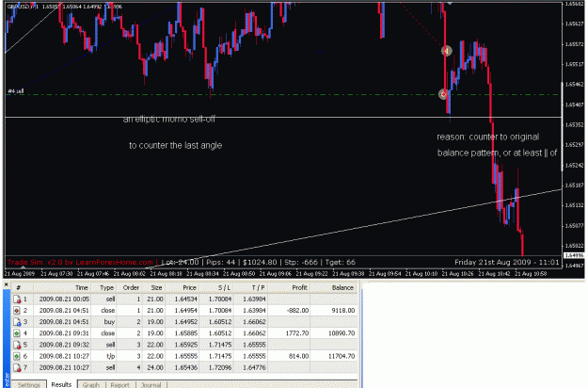Screen dimensions: 588x388
Task: Click the close order icon in row 2
Action: click(17, 311)
